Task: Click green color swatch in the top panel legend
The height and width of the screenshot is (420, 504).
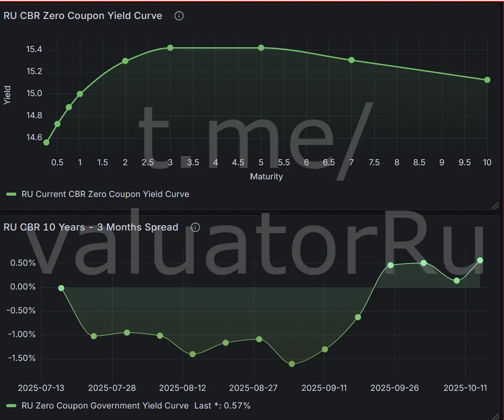Action: point(11,194)
